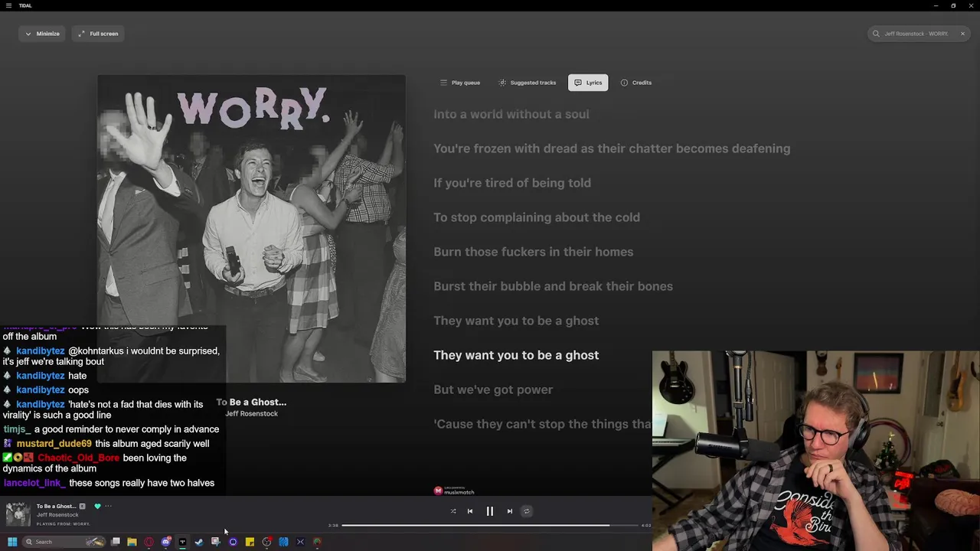Pause the current track
The image size is (980, 551).
coord(490,511)
